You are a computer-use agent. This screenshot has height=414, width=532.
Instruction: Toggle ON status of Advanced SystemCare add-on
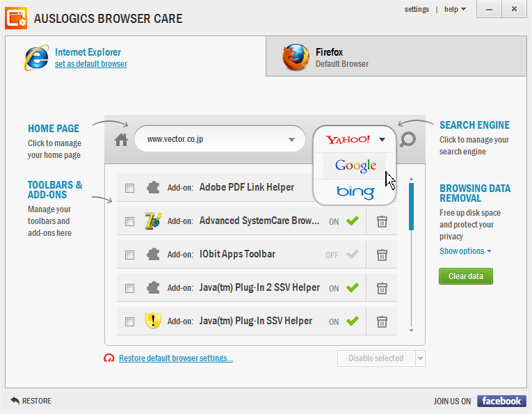[344, 221]
